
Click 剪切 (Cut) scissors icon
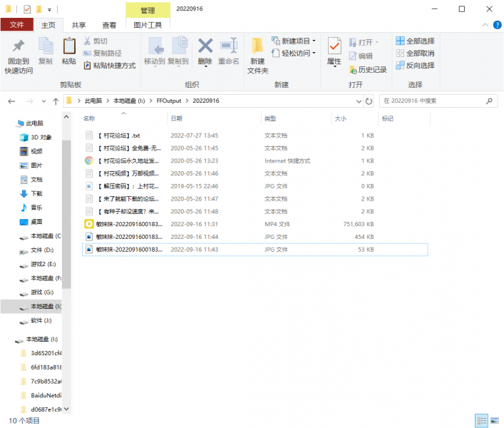[88, 41]
